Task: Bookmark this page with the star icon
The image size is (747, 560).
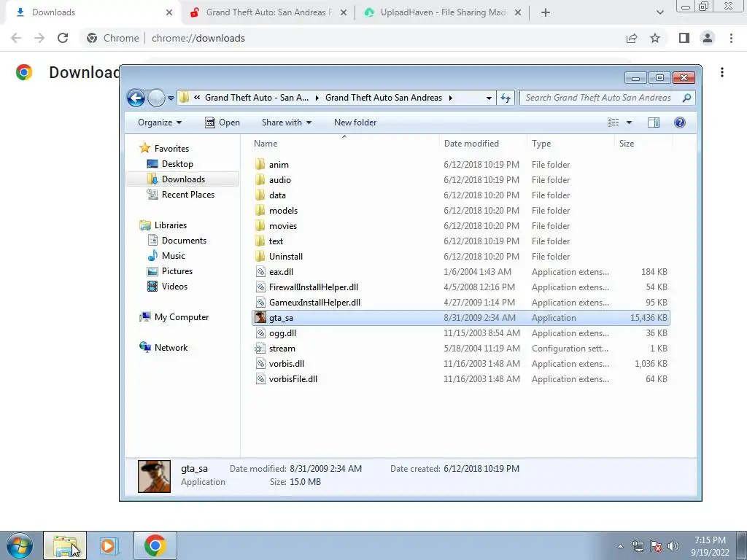Action: 655,38
